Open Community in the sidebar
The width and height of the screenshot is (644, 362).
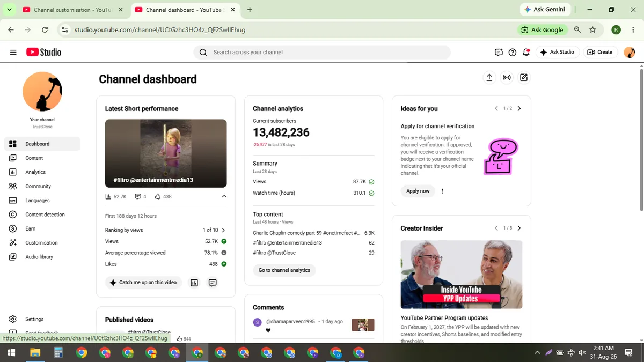pyautogui.click(x=42, y=186)
